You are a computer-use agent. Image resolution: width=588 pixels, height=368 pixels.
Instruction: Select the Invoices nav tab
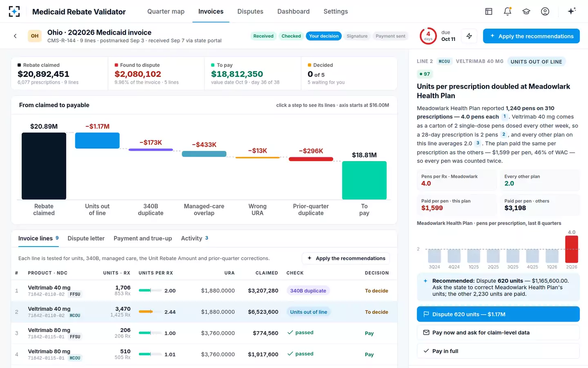[211, 11]
